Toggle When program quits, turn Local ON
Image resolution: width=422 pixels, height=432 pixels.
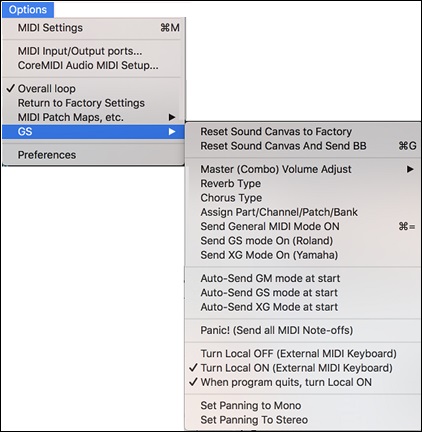pos(303,382)
